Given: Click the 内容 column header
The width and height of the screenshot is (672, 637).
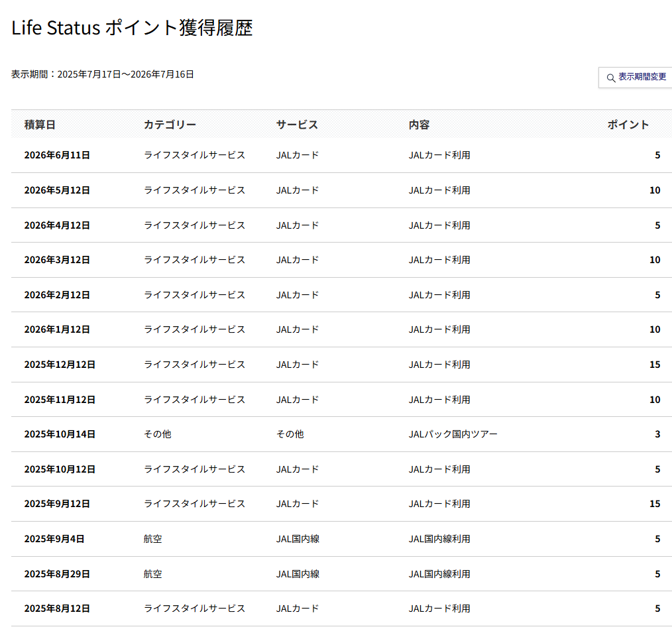Looking at the screenshot, I should click(419, 125).
